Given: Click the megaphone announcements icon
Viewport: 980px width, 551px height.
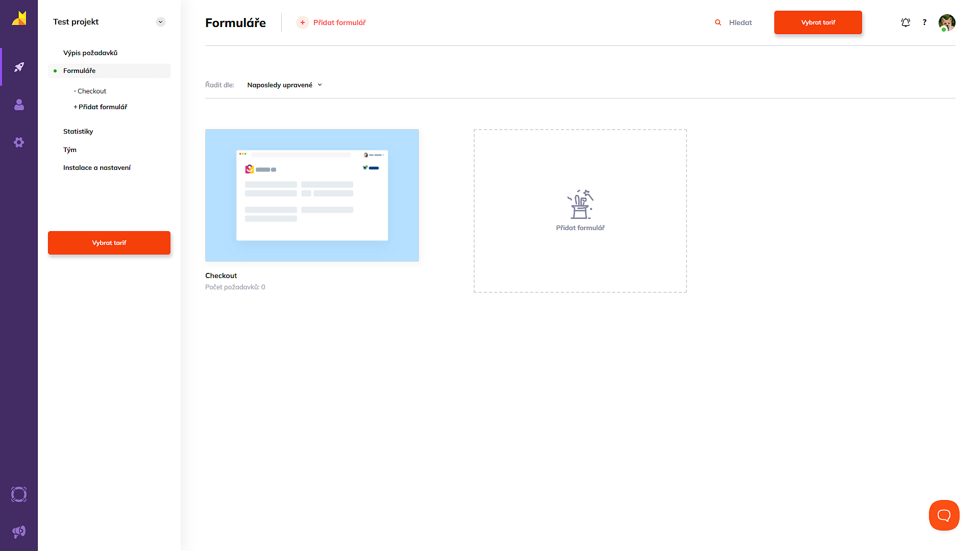Looking at the screenshot, I should pyautogui.click(x=19, y=532).
